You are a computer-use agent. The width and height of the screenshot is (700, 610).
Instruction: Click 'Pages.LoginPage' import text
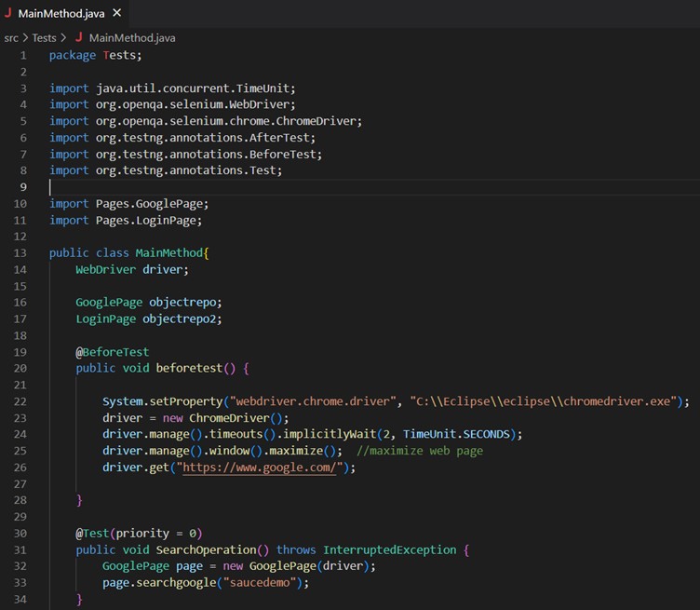[x=146, y=220]
